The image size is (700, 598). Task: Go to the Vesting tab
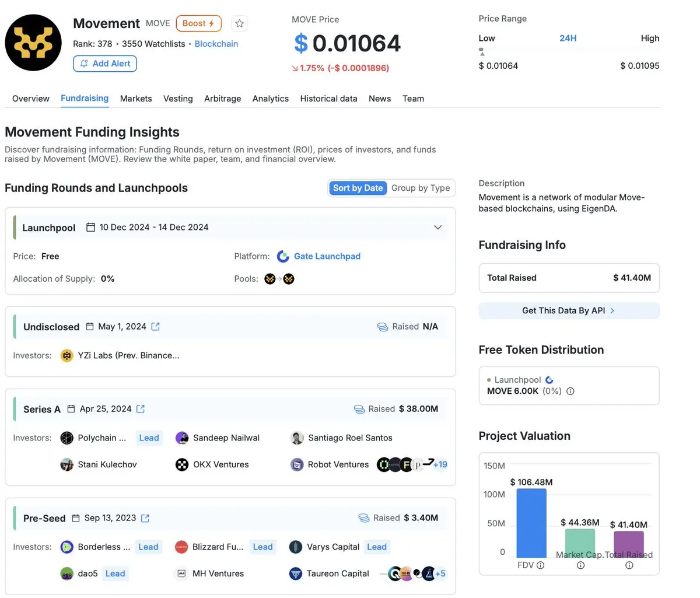(178, 99)
